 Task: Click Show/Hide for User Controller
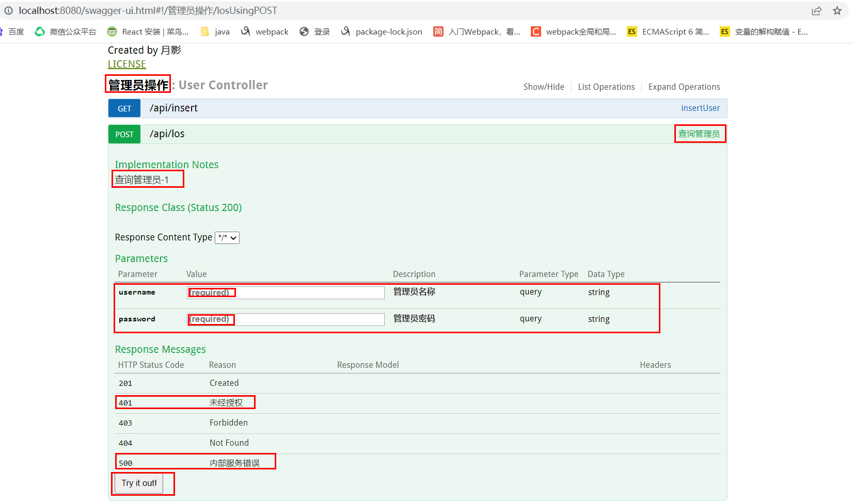[544, 87]
